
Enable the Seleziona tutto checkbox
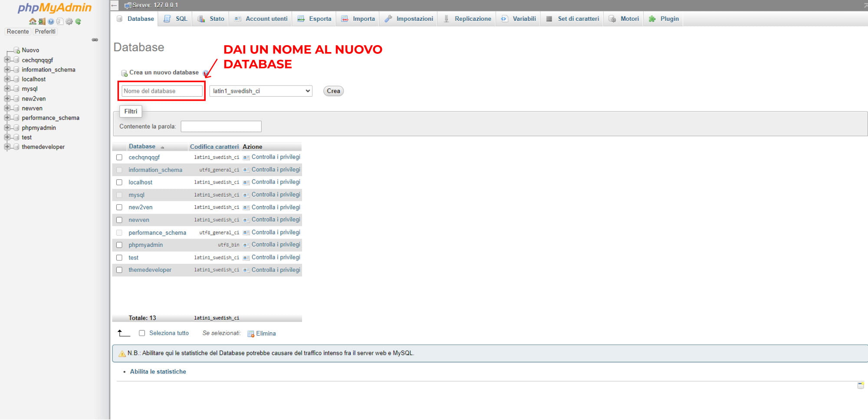click(142, 333)
